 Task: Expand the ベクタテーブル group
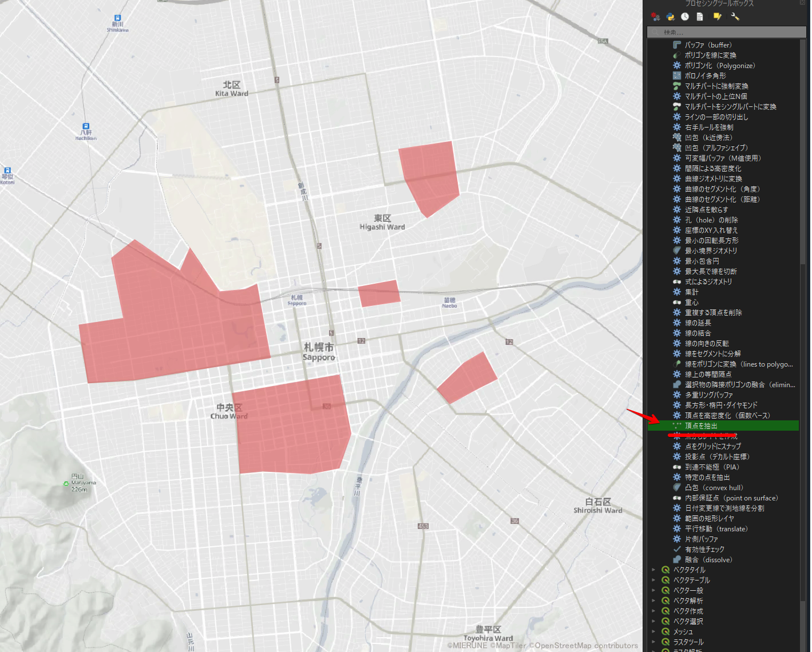pos(653,581)
